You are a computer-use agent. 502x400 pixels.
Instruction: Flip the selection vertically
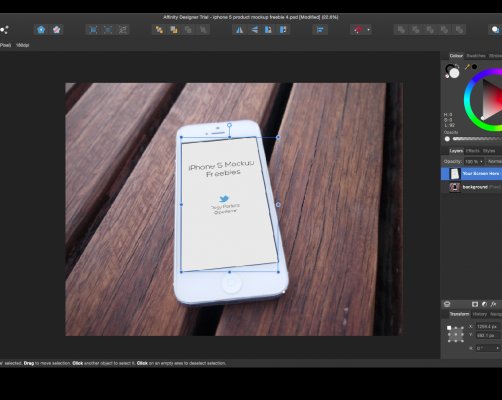tap(254, 30)
